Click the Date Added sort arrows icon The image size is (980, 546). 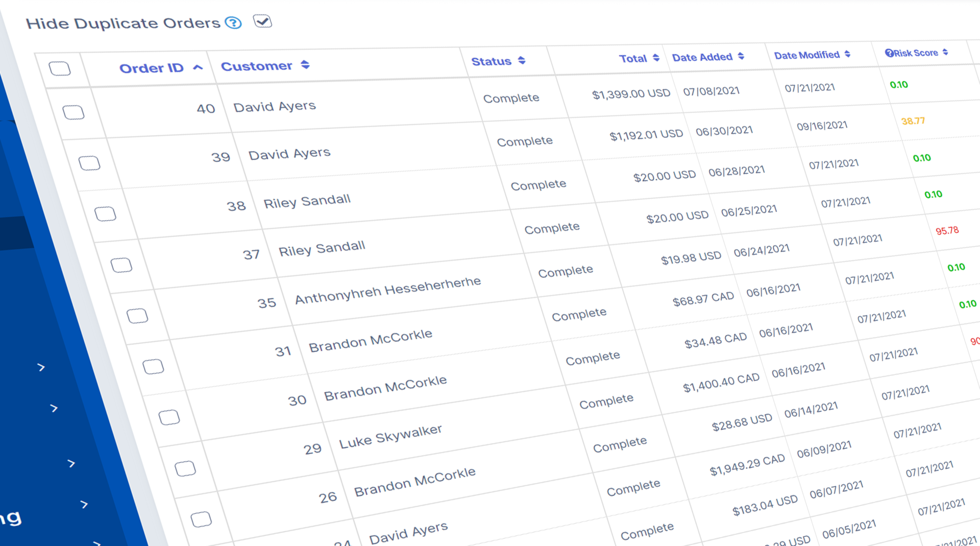tap(741, 56)
